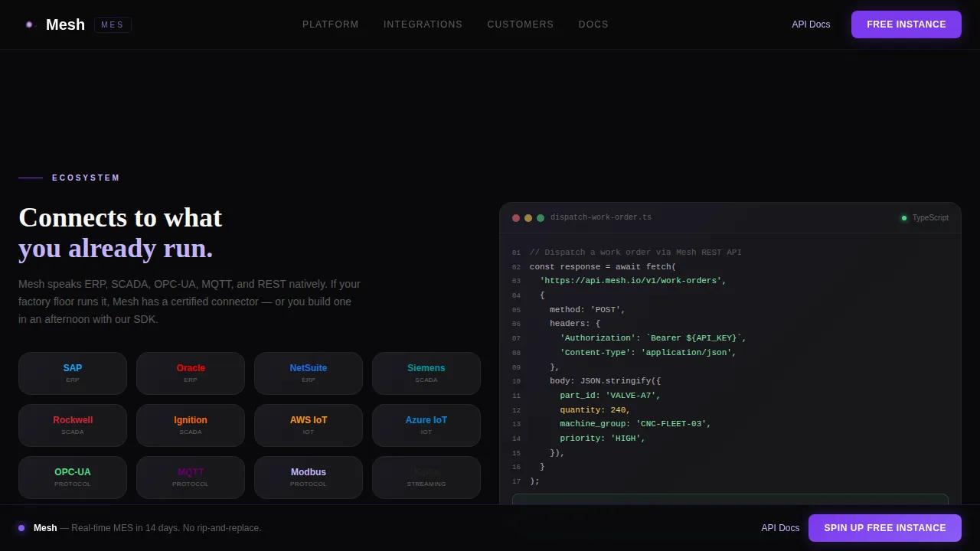Open the Integrations menu item
The height and width of the screenshot is (551, 980).
pos(423,24)
